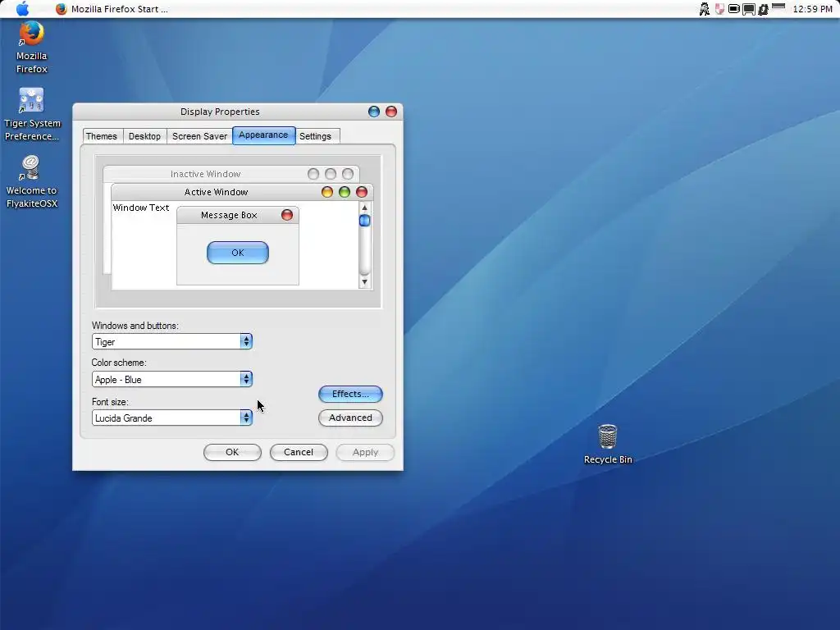
Task: Click the preview scrollbar down arrow
Action: [x=364, y=282]
